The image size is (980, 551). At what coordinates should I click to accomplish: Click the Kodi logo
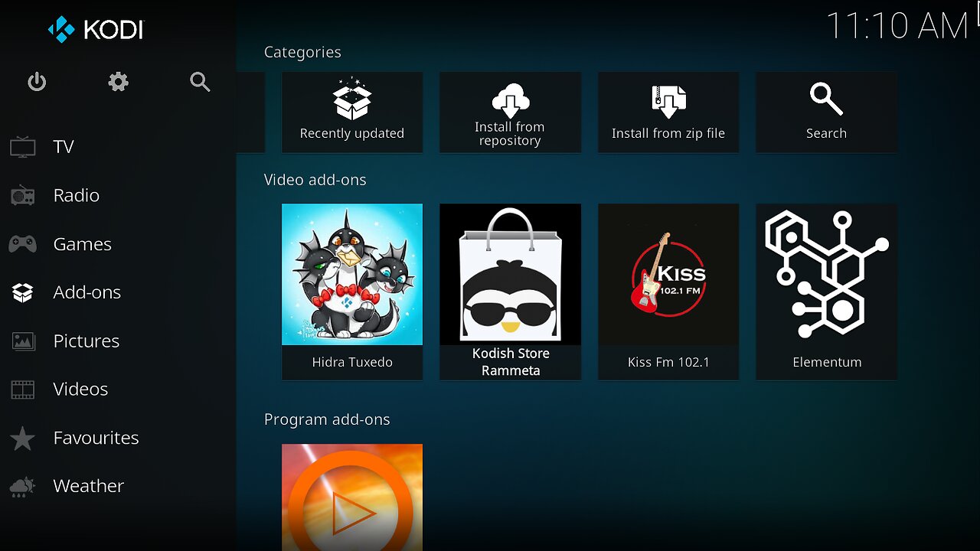coord(96,30)
